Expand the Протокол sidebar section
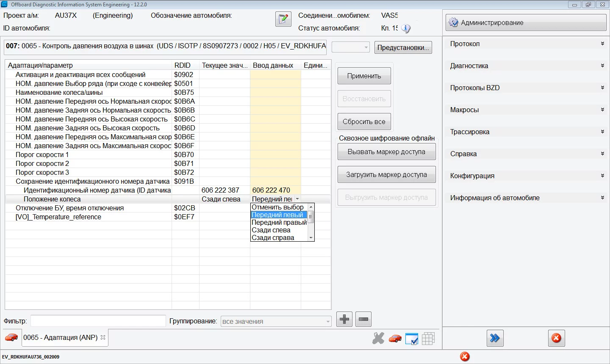The height and width of the screenshot is (364, 610). [602, 44]
